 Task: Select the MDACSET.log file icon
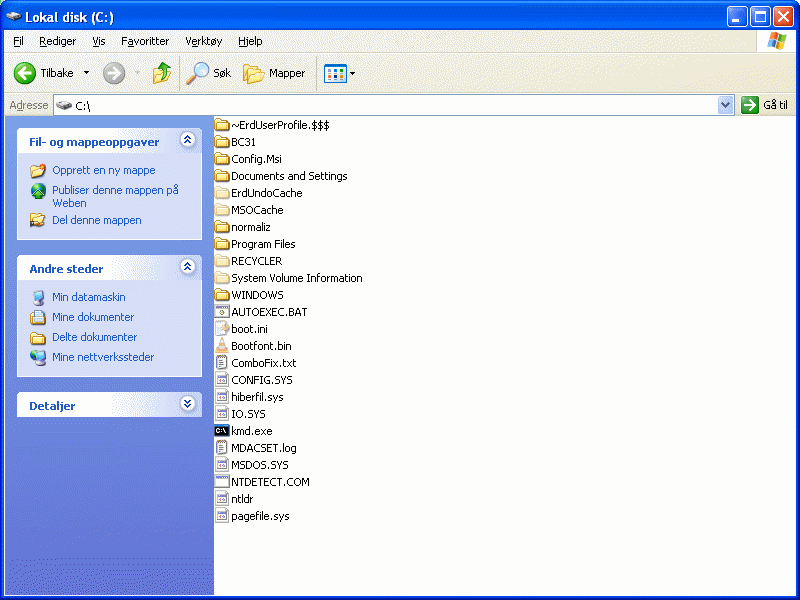pyautogui.click(x=222, y=448)
